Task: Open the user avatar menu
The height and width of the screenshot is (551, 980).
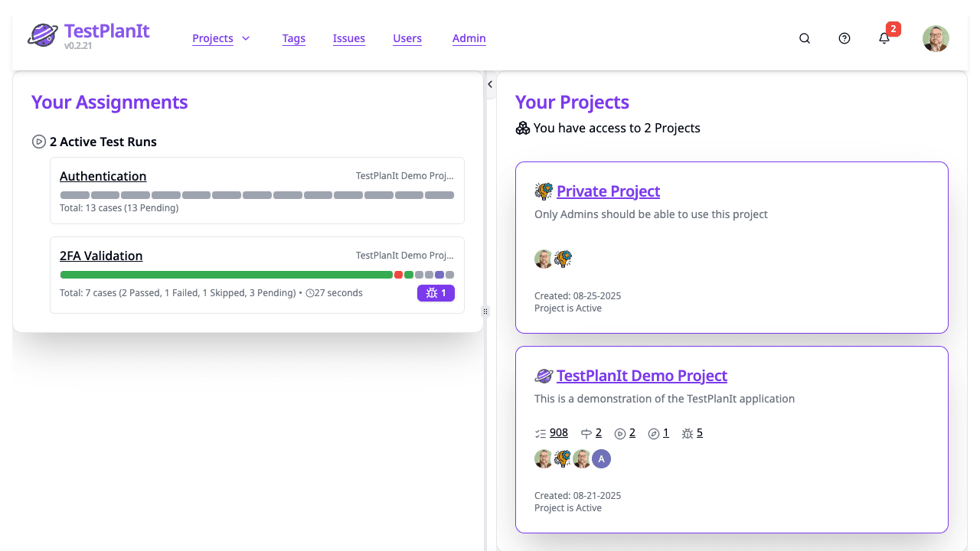Action: [x=936, y=37]
